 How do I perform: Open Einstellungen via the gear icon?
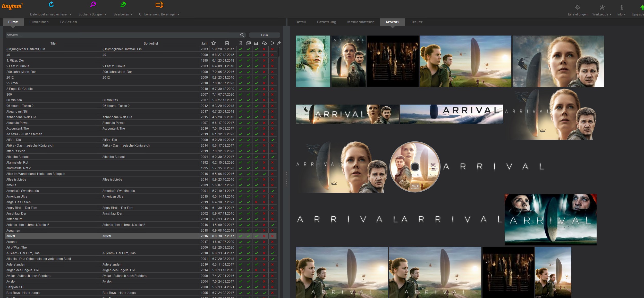pyautogui.click(x=578, y=7)
